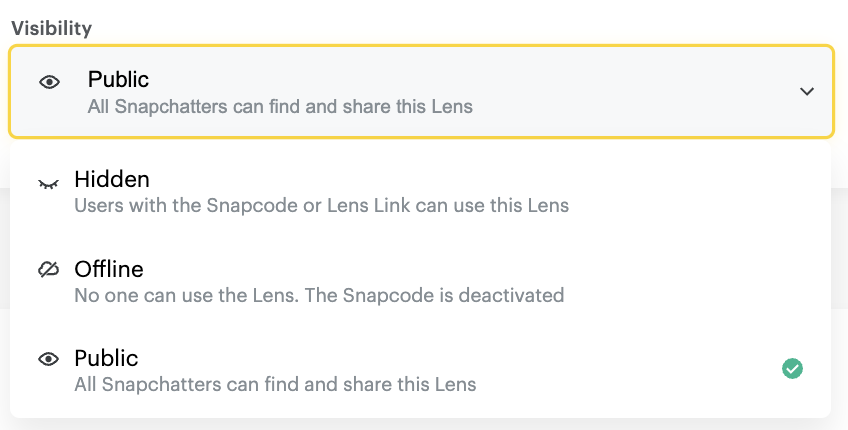The width and height of the screenshot is (848, 430).
Task: Select the Hidden visibility option
Action: [112, 180]
